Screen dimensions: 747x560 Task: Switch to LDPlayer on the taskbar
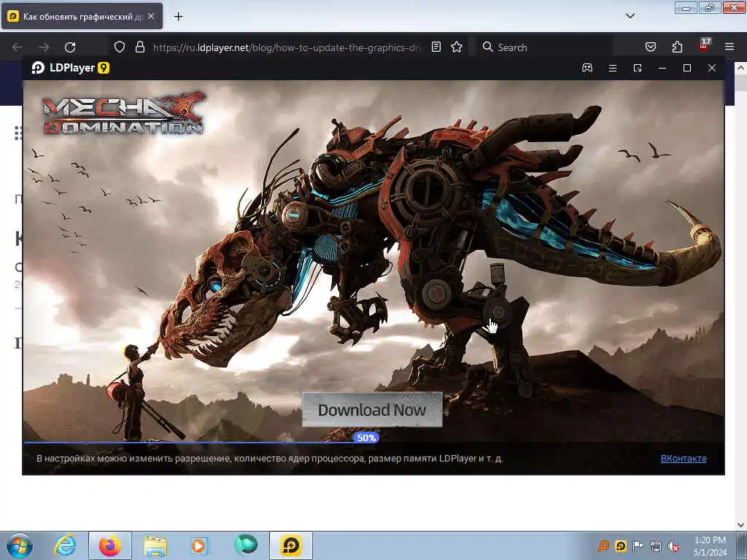coord(291,545)
